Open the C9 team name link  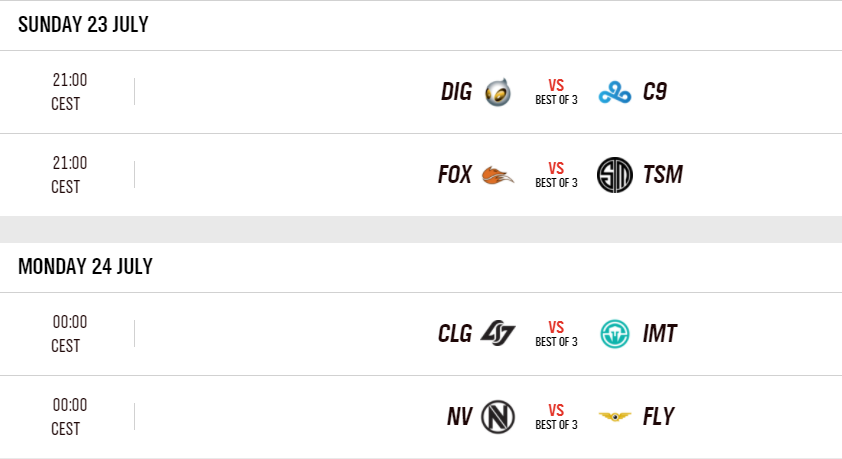pos(655,92)
